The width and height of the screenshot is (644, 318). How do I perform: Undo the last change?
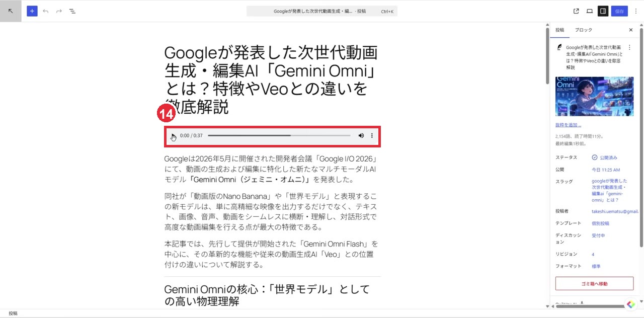click(x=46, y=11)
